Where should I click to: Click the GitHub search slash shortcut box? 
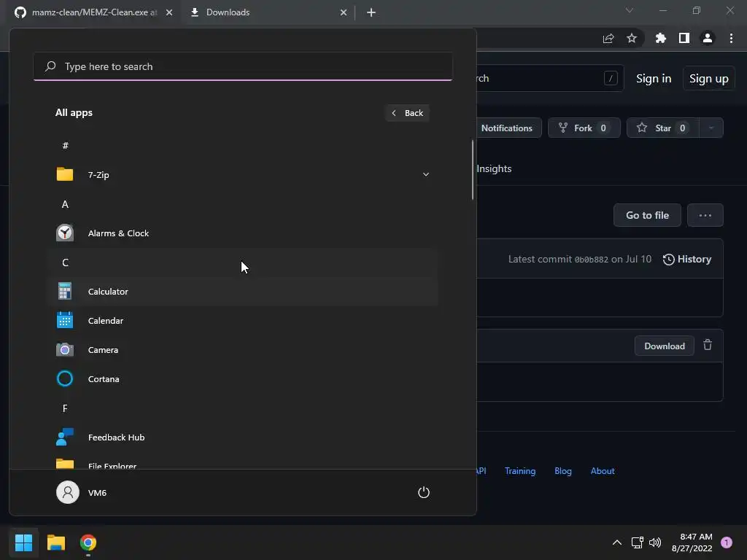tap(611, 78)
